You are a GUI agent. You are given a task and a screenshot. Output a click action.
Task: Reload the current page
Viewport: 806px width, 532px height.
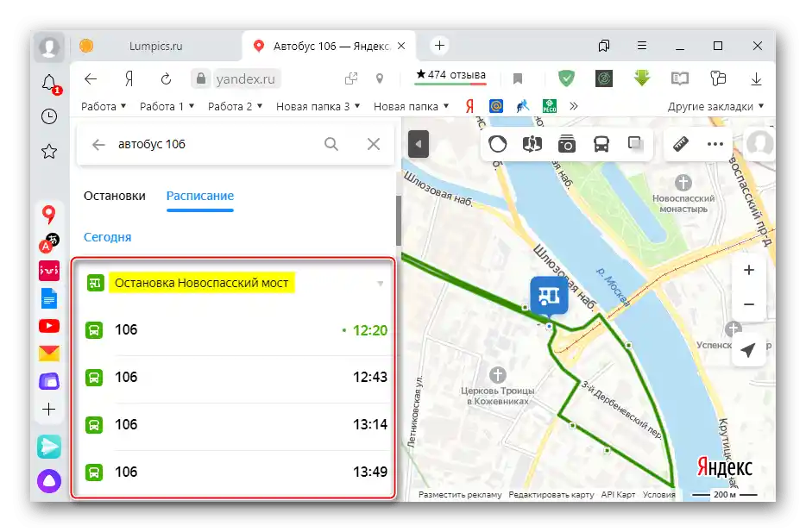166,79
